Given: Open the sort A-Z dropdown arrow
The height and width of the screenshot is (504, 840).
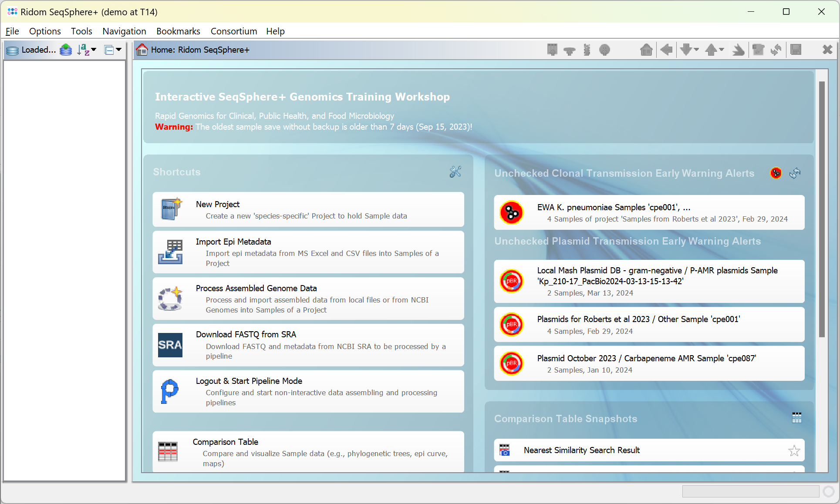Looking at the screenshot, I should click(x=94, y=50).
